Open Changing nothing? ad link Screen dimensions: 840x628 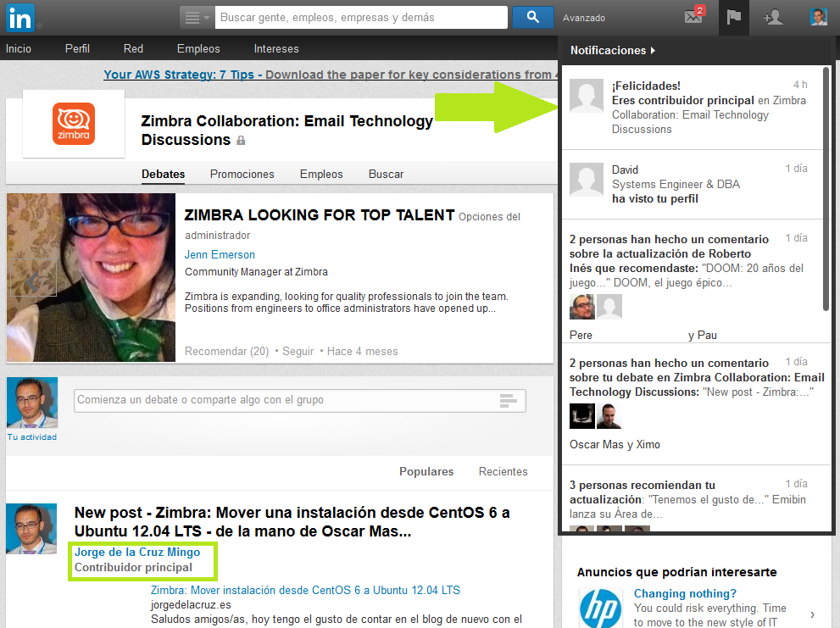pyautogui.click(x=685, y=594)
